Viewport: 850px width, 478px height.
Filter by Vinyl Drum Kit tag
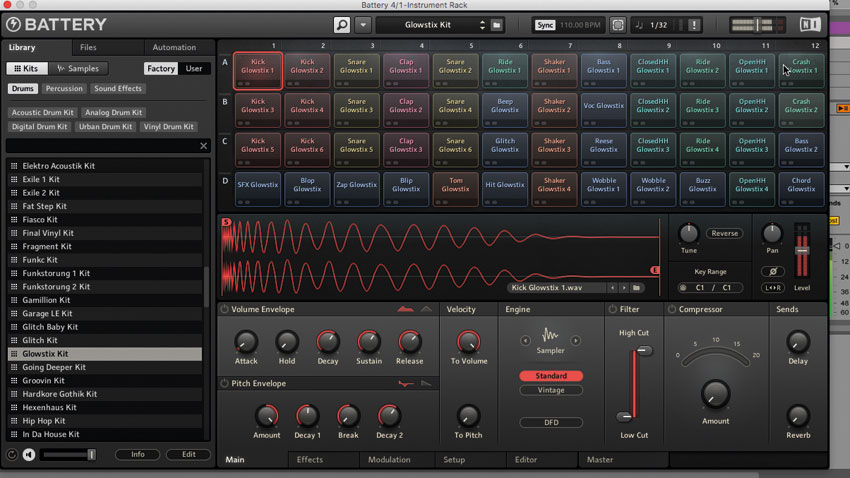tap(169, 126)
